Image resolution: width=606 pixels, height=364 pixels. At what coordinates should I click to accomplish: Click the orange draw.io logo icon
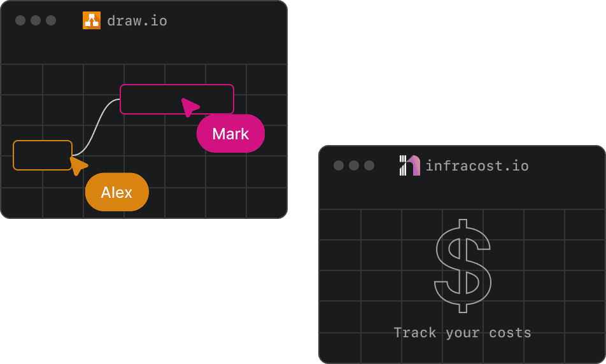click(x=92, y=20)
